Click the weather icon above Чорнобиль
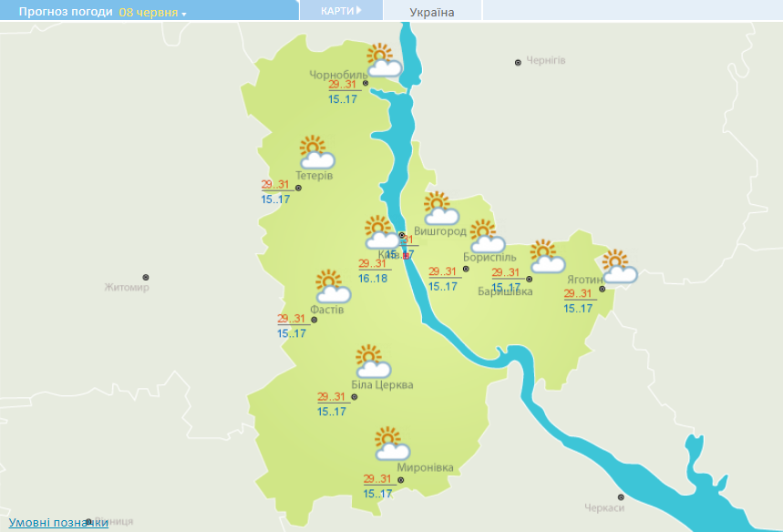 pos(384,60)
